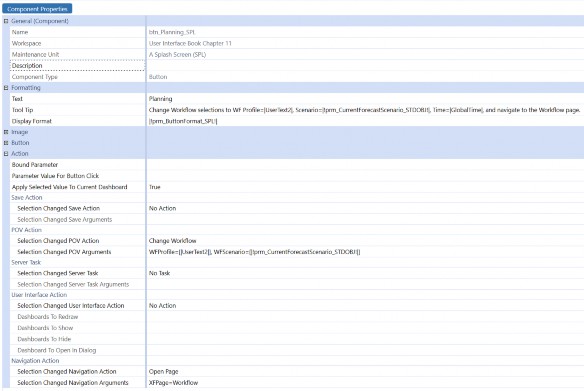
Task: Select the Maintenance Unit property label
Action: tap(35, 55)
